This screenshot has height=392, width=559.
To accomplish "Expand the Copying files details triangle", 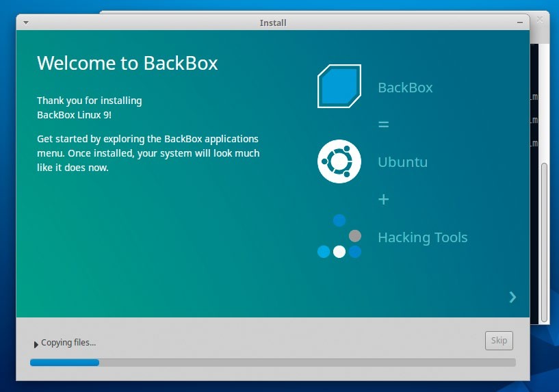I will (x=36, y=345).
